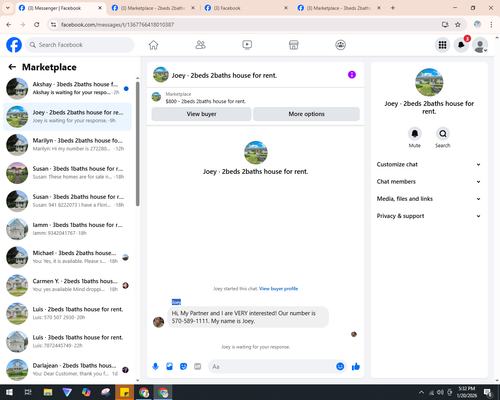The width and height of the screenshot is (500, 400).
Task: Open Friends icon in top navigation
Action: point(200,45)
